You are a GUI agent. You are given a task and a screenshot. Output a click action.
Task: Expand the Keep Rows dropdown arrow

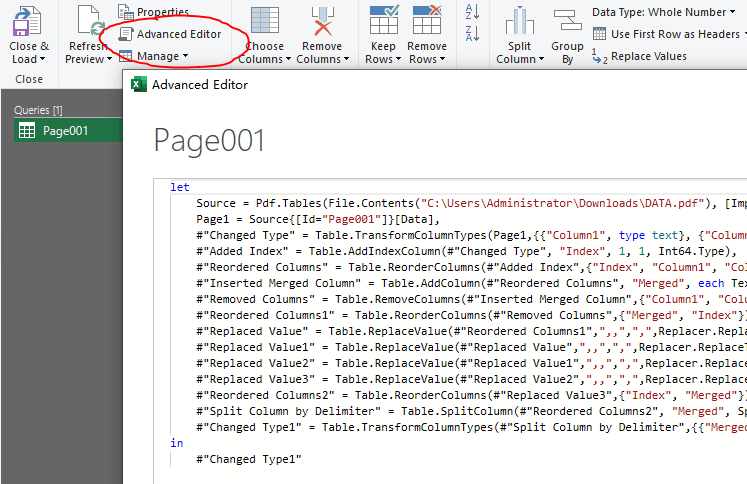click(x=398, y=59)
